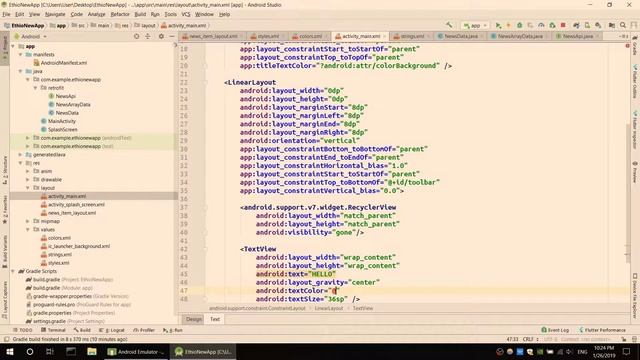Click the CRLF line separator status
640x360 pixels.
click(528, 339)
